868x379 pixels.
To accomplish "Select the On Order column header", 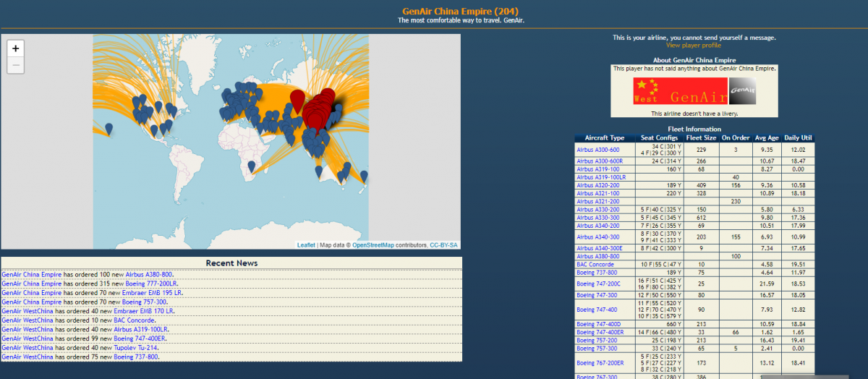I will click(x=736, y=137).
